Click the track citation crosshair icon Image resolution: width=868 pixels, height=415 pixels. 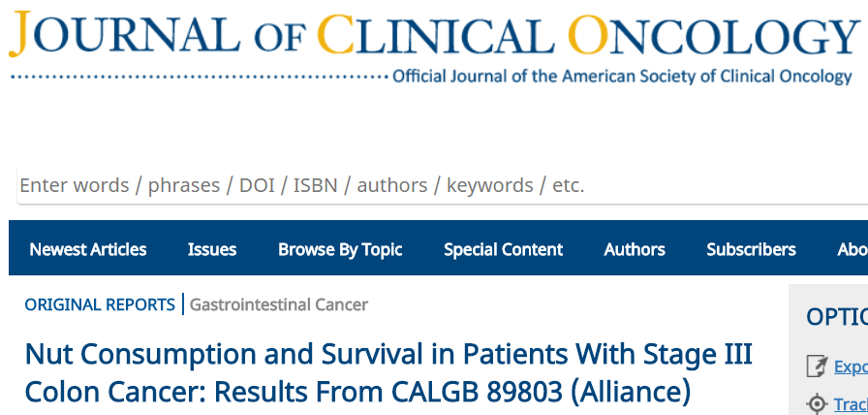pyautogui.click(x=817, y=404)
